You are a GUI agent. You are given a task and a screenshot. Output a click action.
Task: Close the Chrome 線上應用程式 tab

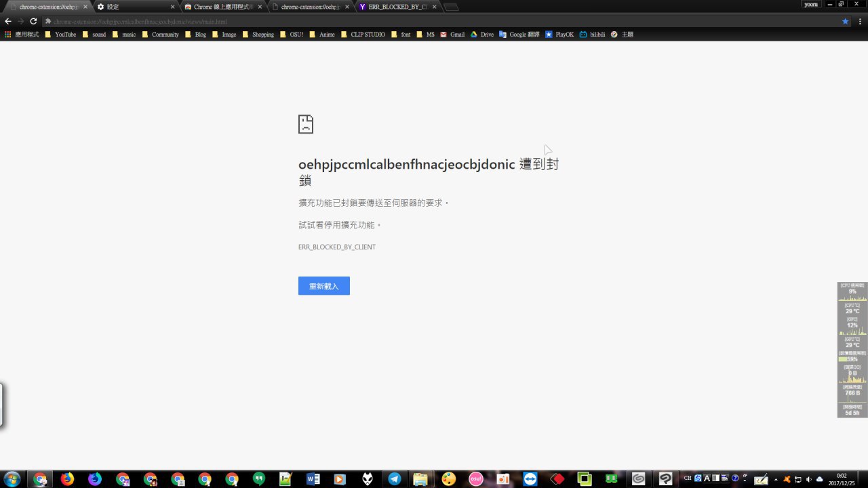(260, 7)
